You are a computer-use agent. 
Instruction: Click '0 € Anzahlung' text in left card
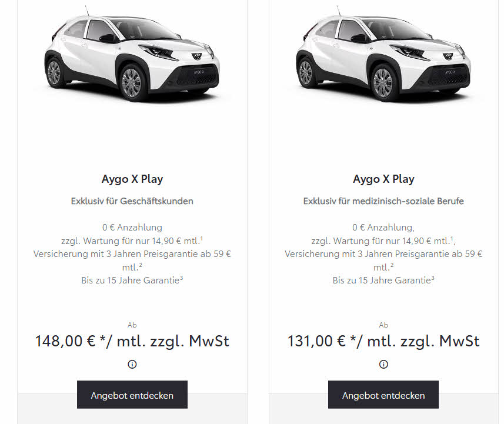(x=132, y=228)
